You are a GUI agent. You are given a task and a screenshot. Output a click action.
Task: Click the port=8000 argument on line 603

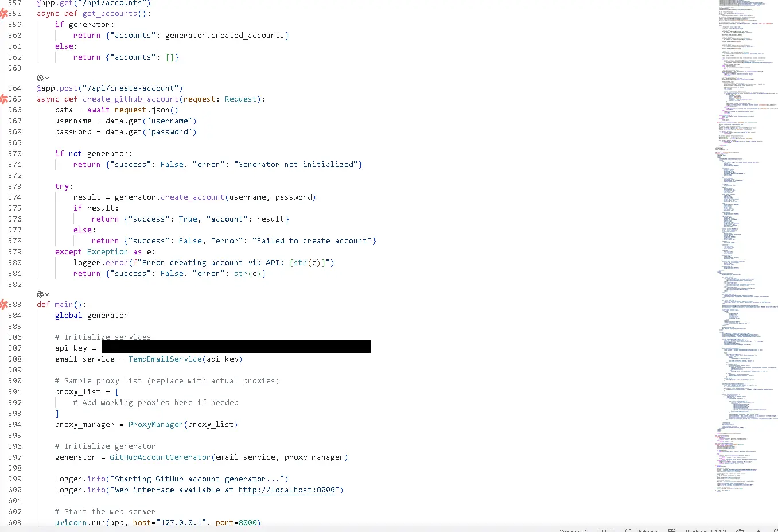click(236, 522)
